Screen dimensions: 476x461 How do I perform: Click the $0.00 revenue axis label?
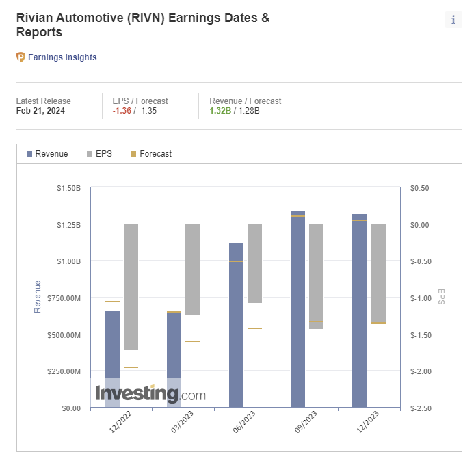(x=71, y=408)
